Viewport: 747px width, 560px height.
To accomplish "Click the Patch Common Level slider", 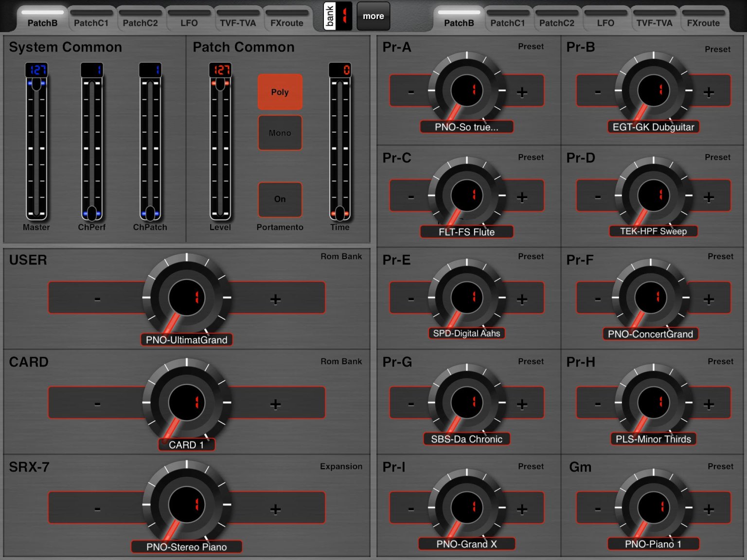I will point(220,148).
